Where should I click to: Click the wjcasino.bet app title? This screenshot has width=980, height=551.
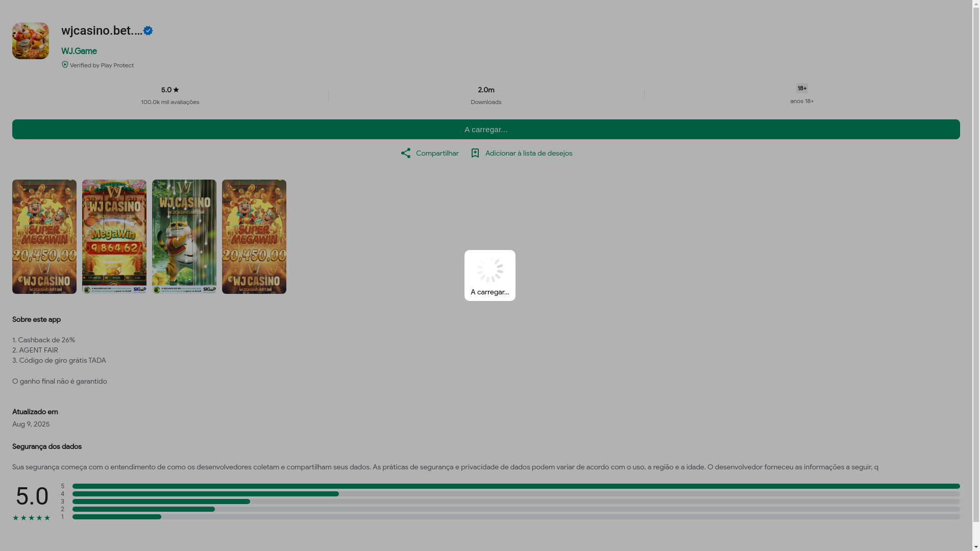(102, 31)
